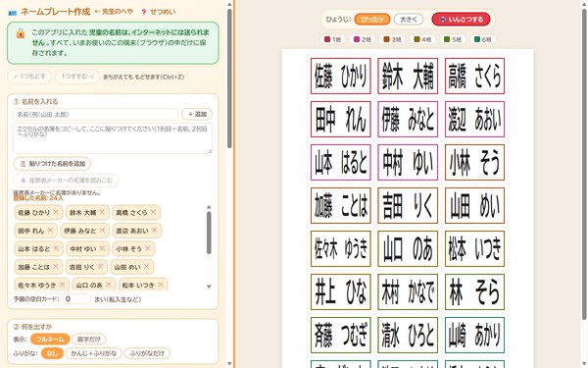The image size is (588, 368).
Task: Click the up arrow of names list scrollbar
Action: [x=209, y=207]
